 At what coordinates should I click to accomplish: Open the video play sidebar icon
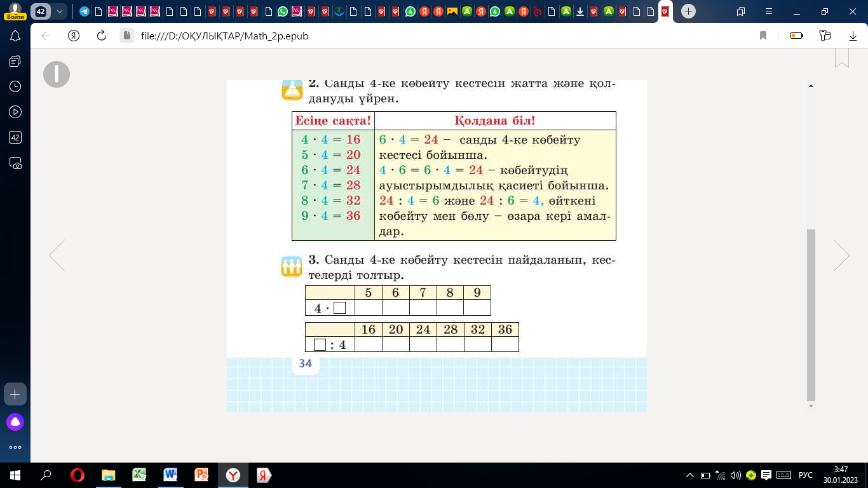(x=15, y=112)
